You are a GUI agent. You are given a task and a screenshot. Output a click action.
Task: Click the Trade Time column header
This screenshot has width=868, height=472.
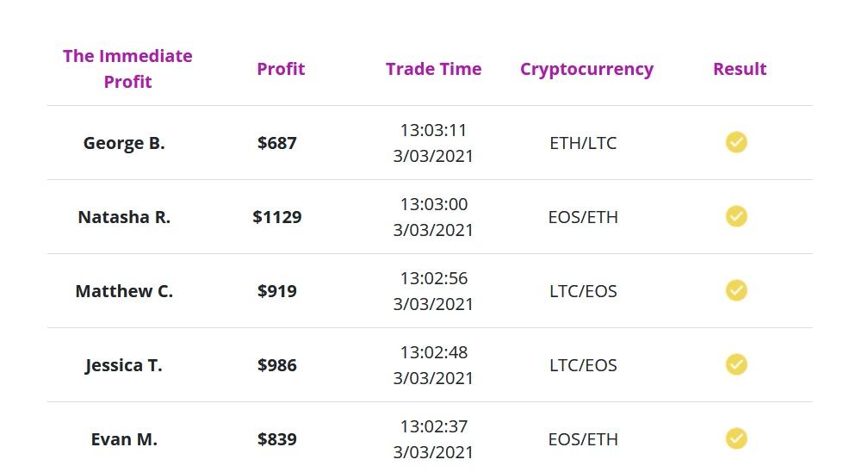(433, 69)
